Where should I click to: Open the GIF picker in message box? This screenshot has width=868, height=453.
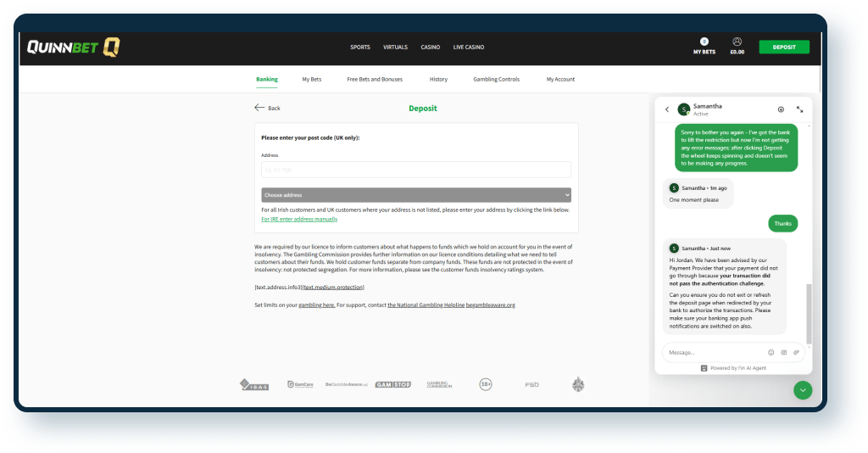(x=784, y=352)
